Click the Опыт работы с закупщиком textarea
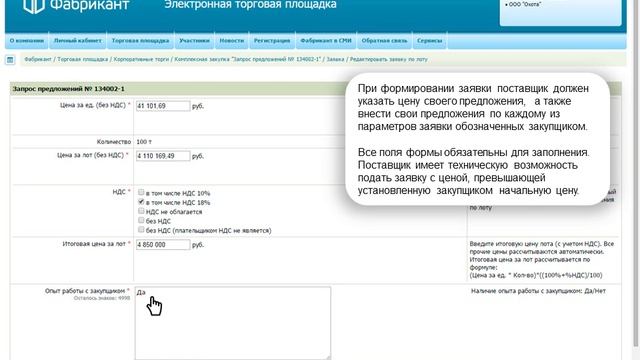This screenshot has width=640, height=360. [233, 323]
